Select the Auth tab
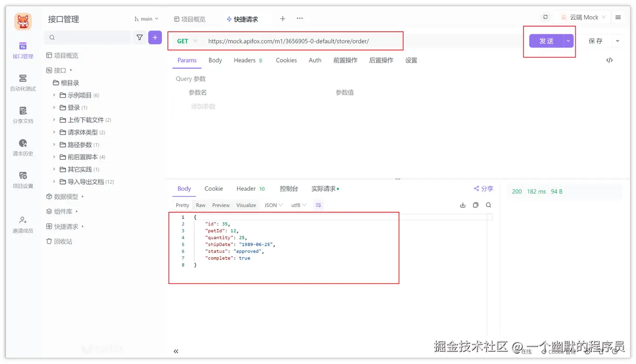The image size is (636, 364). click(x=315, y=60)
